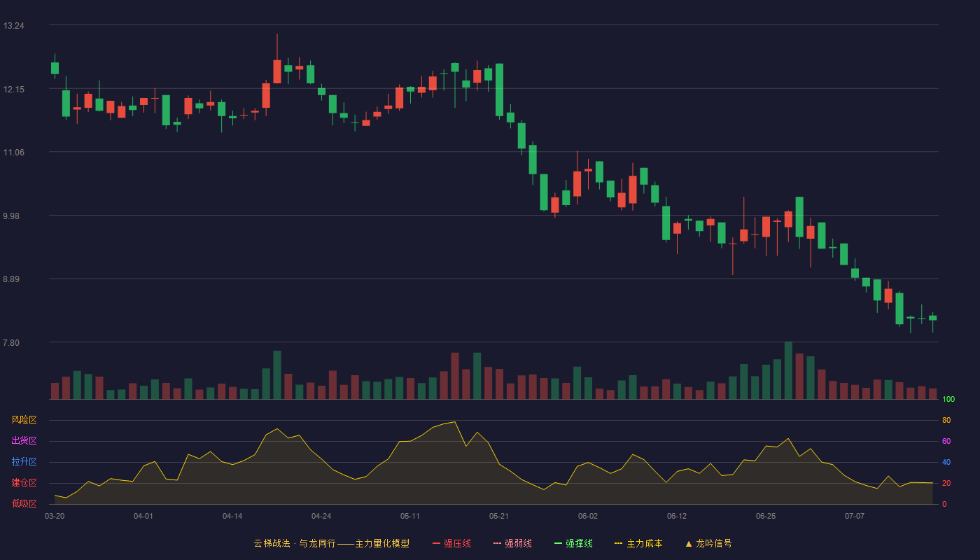
Task: Click the 04-24 date label
Action: (321, 516)
